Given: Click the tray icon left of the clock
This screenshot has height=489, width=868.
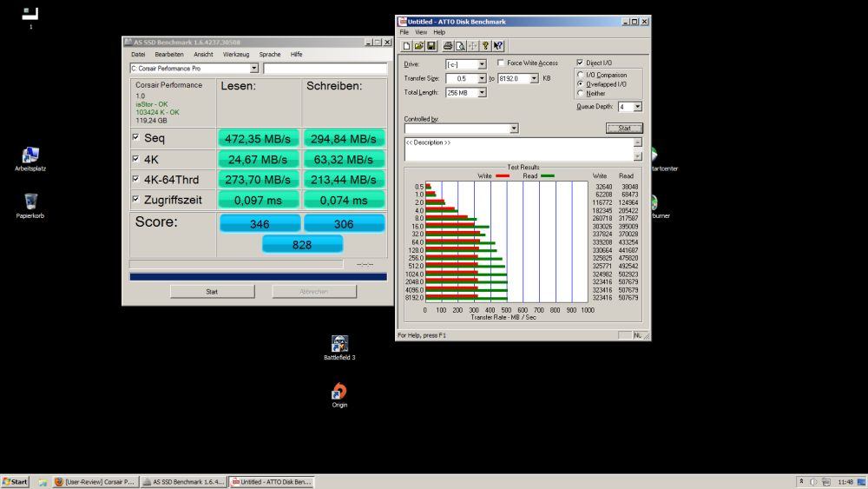Looking at the screenshot, I should pos(826,482).
